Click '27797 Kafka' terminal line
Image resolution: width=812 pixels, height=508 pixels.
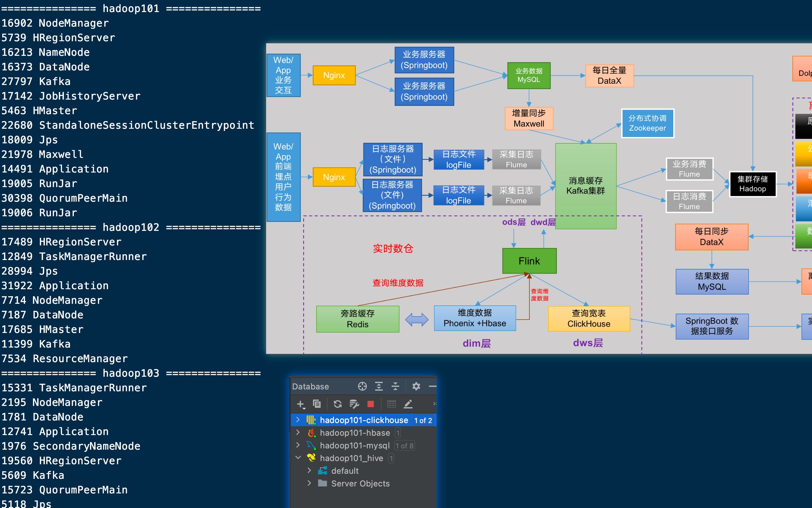(x=36, y=81)
